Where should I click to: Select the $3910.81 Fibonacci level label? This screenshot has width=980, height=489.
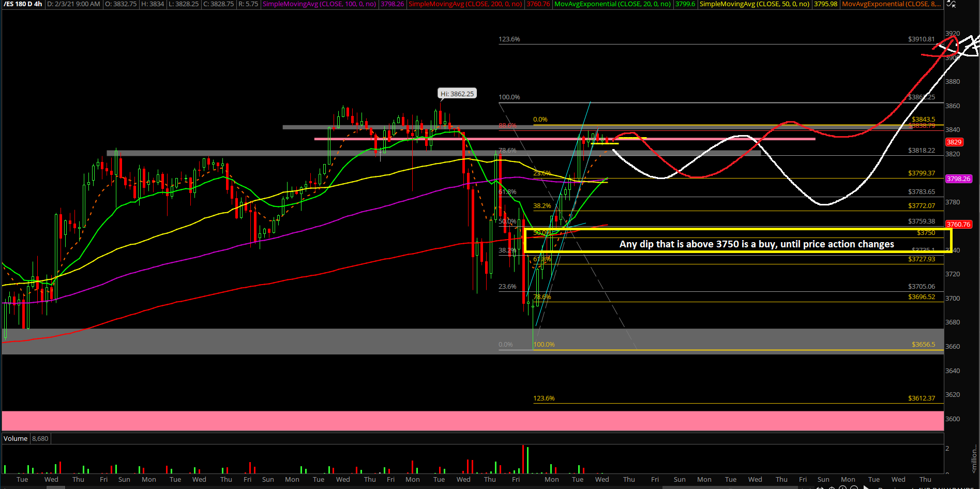pos(921,39)
